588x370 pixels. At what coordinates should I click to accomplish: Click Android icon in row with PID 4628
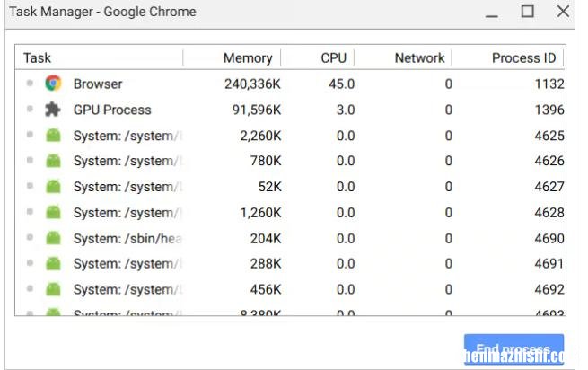point(53,212)
